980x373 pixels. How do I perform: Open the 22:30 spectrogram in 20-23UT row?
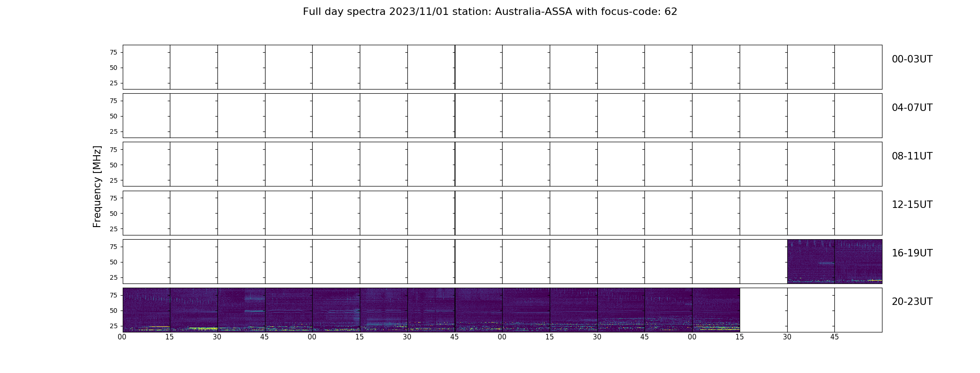621,310
